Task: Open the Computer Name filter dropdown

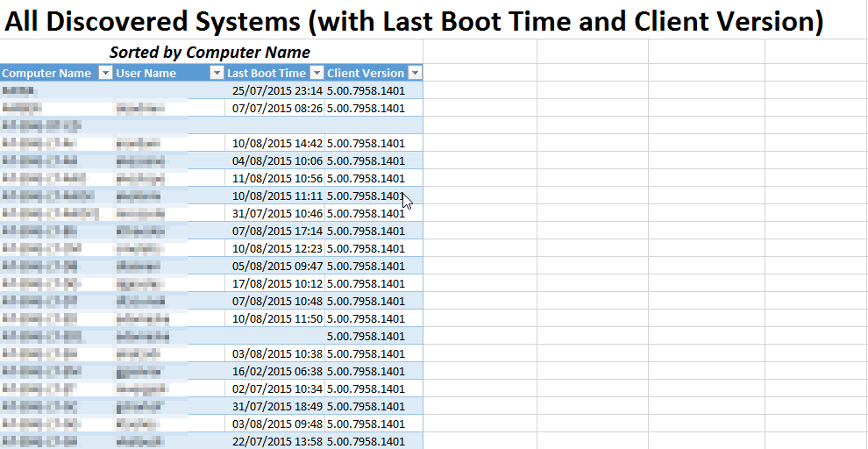Action: click(x=105, y=74)
